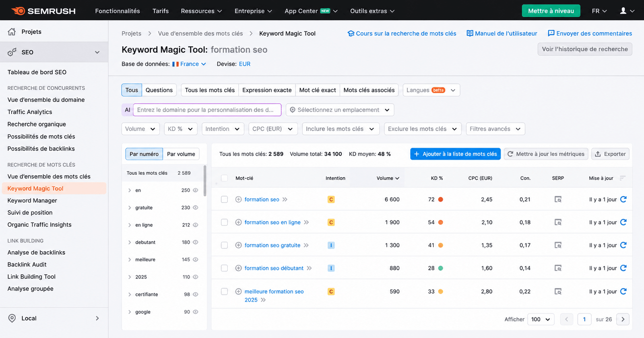
Task: Open the CPC (EUR) filter dropdown
Action: 273,129
